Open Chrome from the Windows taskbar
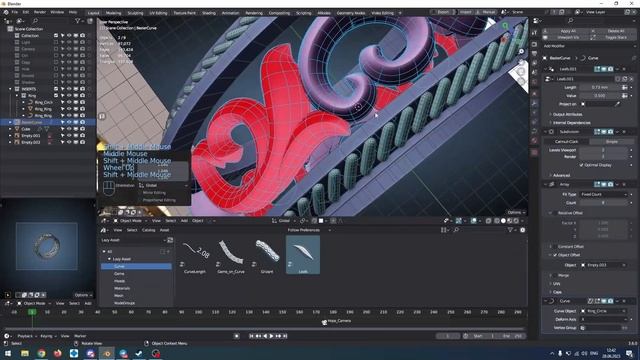This screenshot has width=640, height=360. pyautogui.click(x=41, y=353)
